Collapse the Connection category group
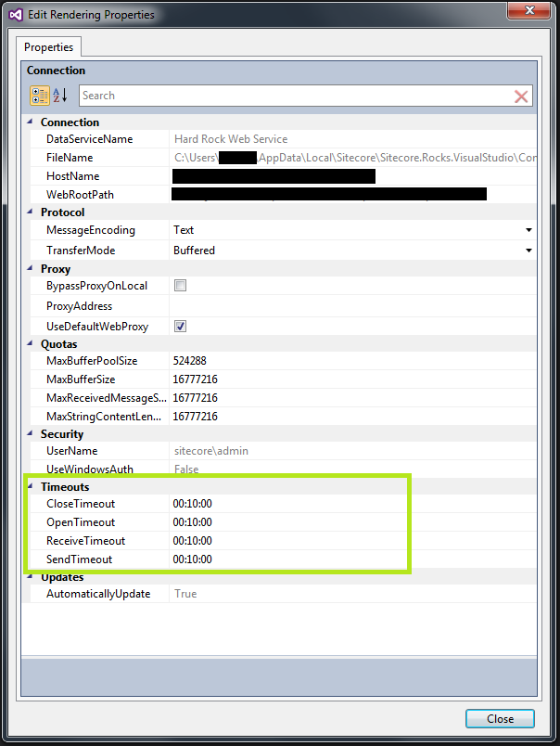The width and height of the screenshot is (560, 746). click(30, 122)
